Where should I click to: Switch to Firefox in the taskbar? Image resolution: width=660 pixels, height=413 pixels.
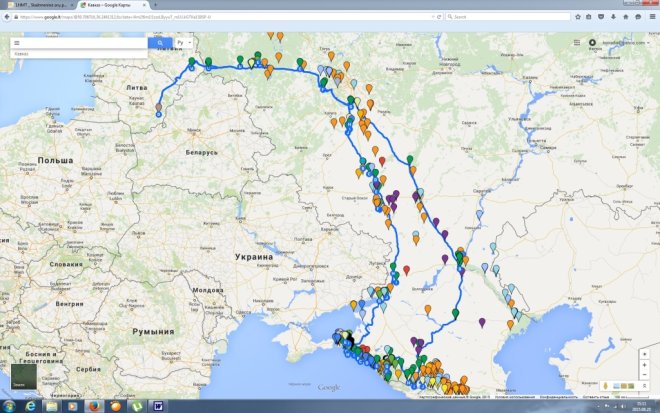coord(94,406)
